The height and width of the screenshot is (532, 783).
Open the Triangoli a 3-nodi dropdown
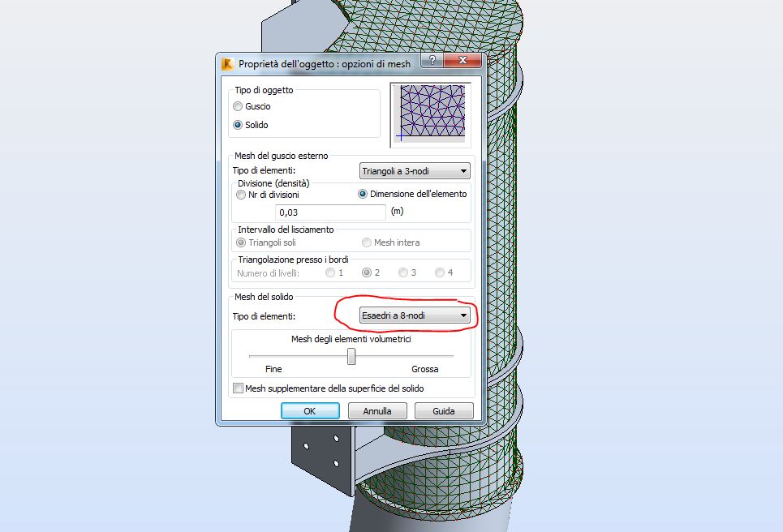click(415, 171)
